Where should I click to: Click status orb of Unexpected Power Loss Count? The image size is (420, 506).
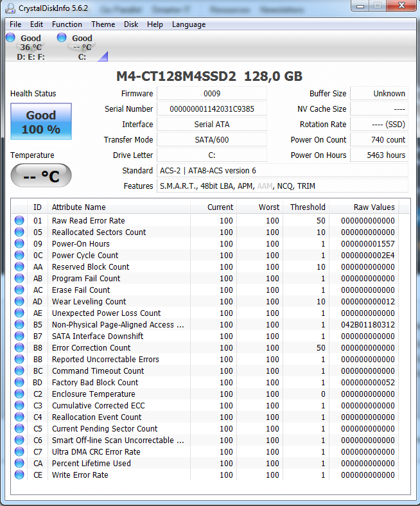click(19, 313)
